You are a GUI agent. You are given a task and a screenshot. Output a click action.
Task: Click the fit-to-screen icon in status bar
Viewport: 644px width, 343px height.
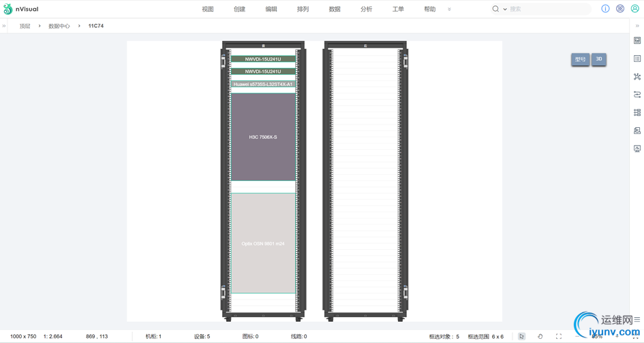[x=559, y=336]
